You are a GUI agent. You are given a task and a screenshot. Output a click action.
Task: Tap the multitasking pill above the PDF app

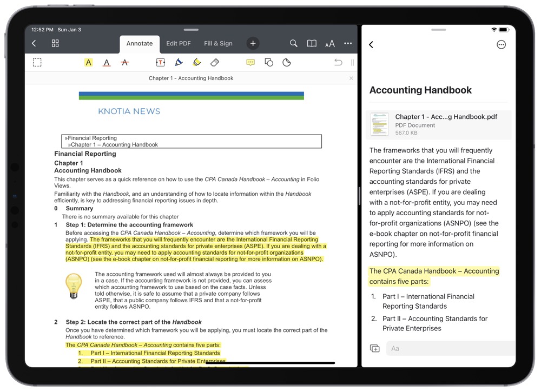[191, 30]
